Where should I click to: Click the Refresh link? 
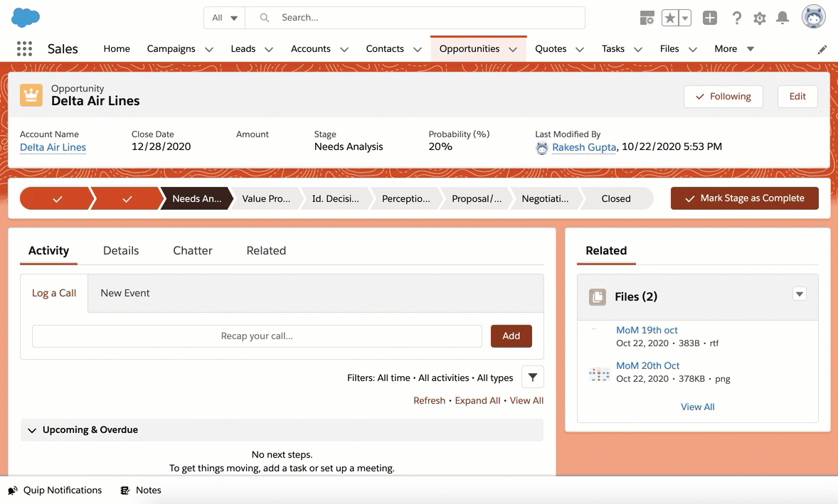[x=429, y=400]
